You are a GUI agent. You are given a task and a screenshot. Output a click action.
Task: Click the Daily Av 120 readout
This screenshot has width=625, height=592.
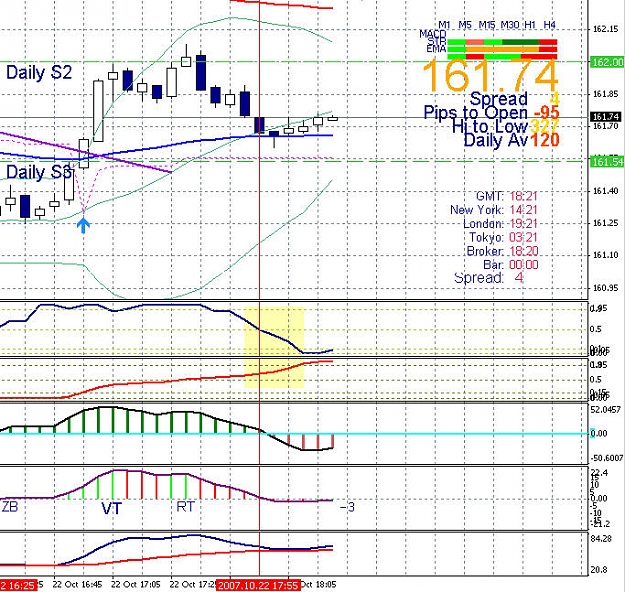tap(511, 140)
